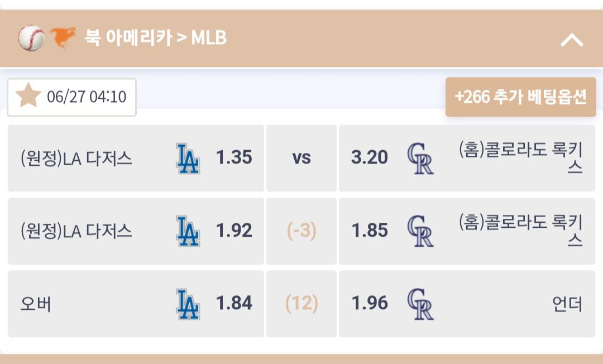The image size is (603, 364).
Task: Click the vs cell between teams
Action: click(301, 158)
